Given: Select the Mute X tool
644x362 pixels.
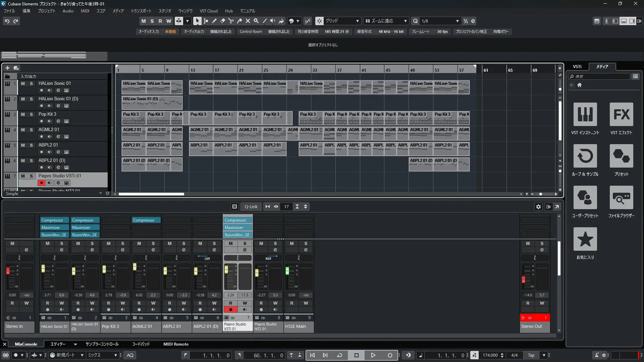Looking at the screenshot, I should [x=248, y=21].
